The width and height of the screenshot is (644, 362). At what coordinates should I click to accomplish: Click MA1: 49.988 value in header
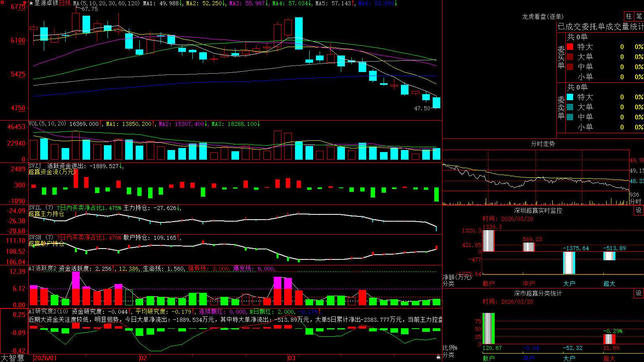pos(161,3)
